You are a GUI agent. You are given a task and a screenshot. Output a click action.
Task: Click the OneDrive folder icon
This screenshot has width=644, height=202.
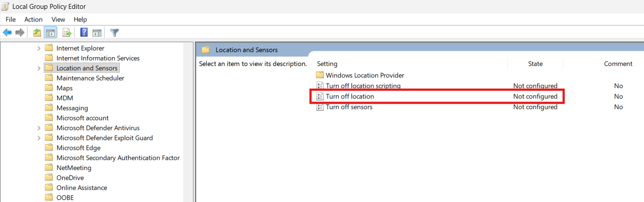[49, 178]
